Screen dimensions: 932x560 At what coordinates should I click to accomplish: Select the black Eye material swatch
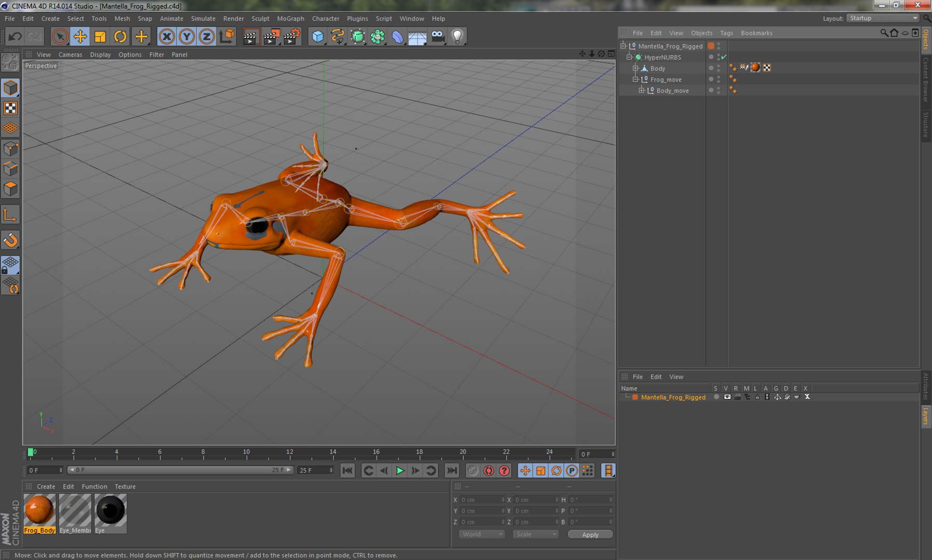tap(110, 513)
